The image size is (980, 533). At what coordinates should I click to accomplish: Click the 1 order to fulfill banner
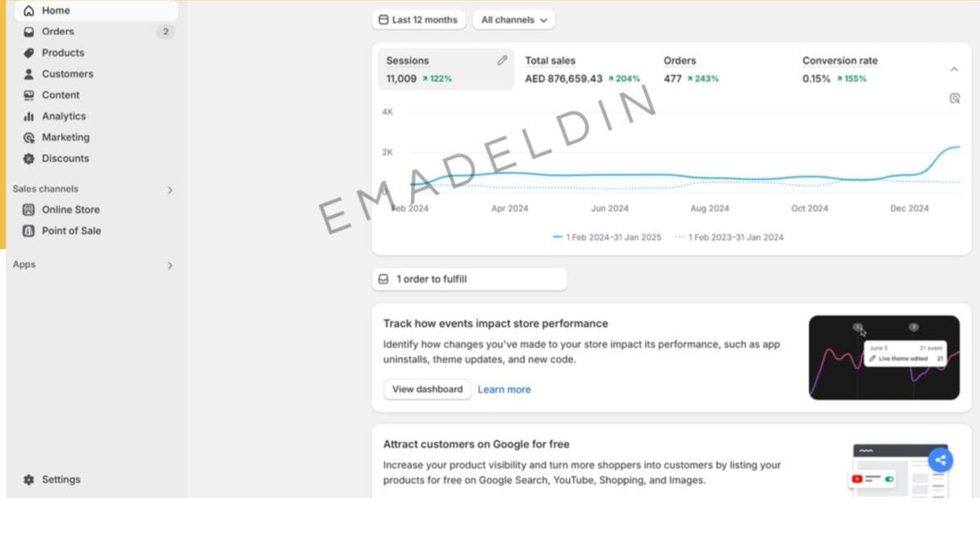468,279
